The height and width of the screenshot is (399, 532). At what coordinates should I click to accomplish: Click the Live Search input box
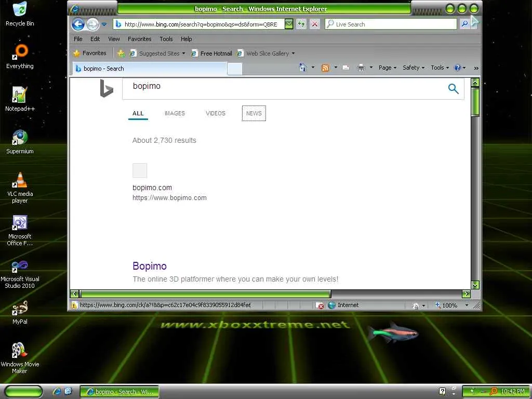(391, 24)
